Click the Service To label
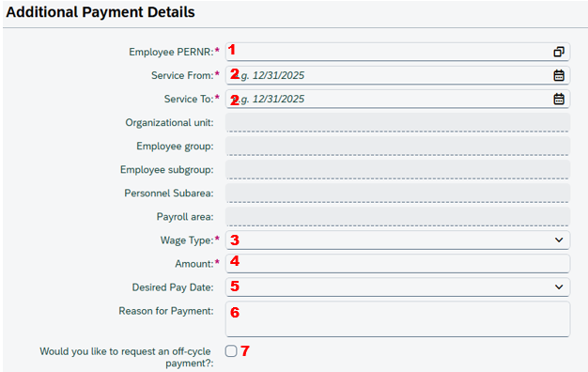This screenshot has height=372, width=588. (189, 99)
